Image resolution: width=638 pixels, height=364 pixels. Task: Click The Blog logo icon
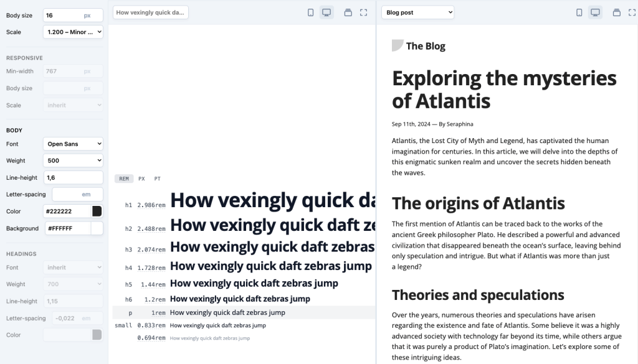tap(397, 45)
